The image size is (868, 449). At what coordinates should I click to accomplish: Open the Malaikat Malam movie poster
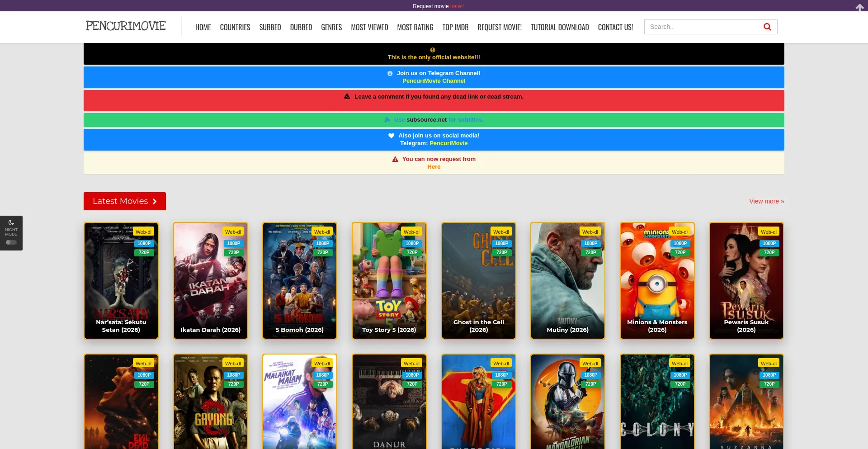pos(300,402)
